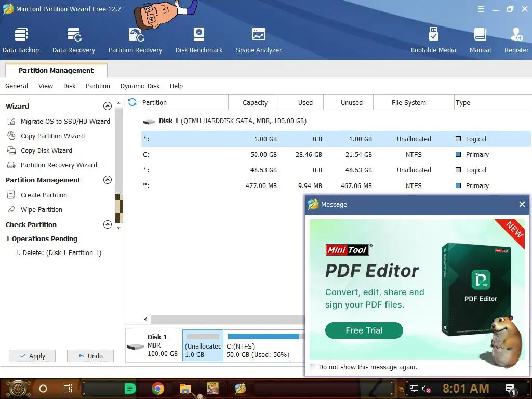Check 'Do not show this message again'
The height and width of the screenshot is (399, 532).
point(313,367)
